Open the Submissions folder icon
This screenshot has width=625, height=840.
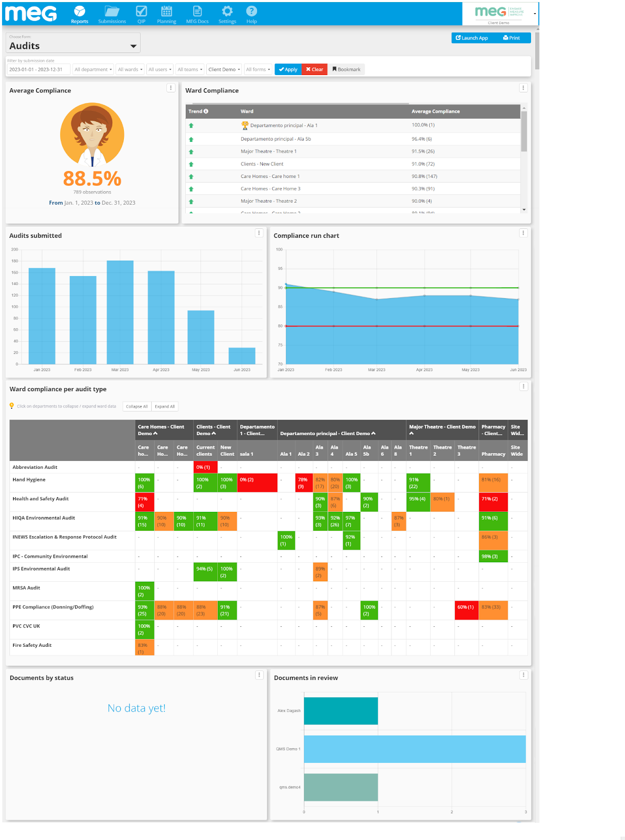coord(112,11)
